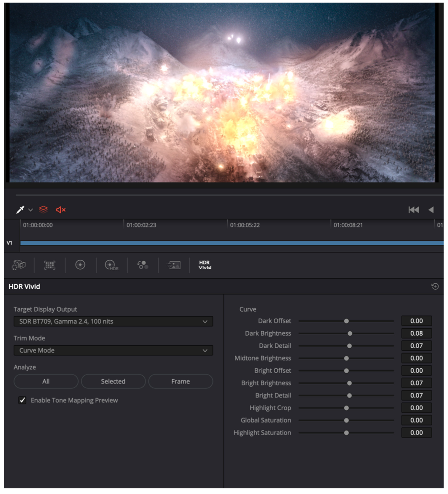Click the Highlight Crop value field
448x494 pixels.
417,408
